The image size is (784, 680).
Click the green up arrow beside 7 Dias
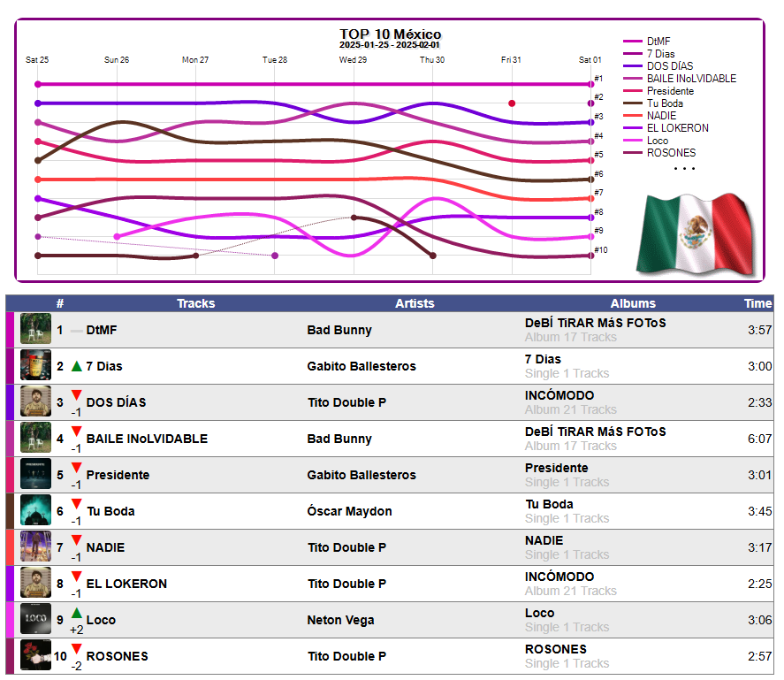tap(77, 366)
